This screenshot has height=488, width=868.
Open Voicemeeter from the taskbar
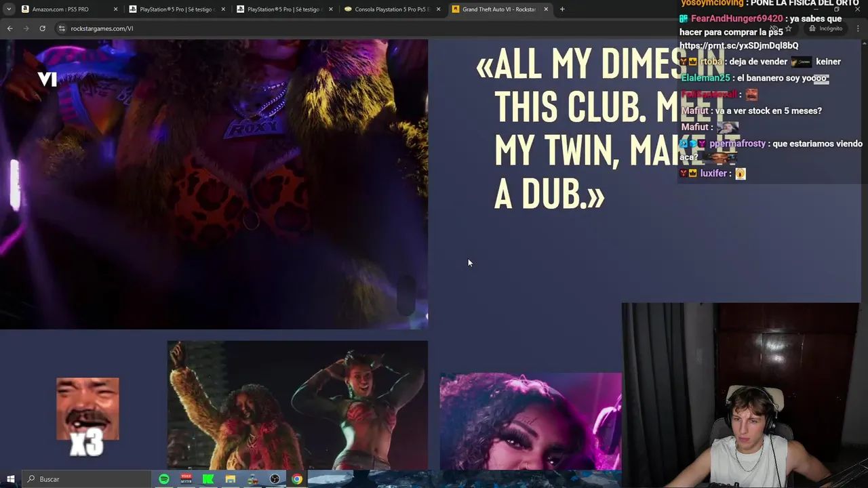186,479
